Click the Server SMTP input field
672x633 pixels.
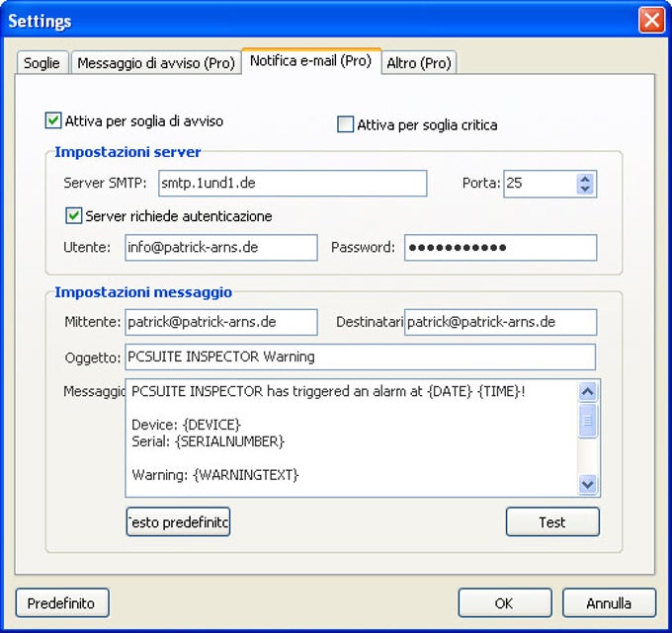[x=293, y=184]
